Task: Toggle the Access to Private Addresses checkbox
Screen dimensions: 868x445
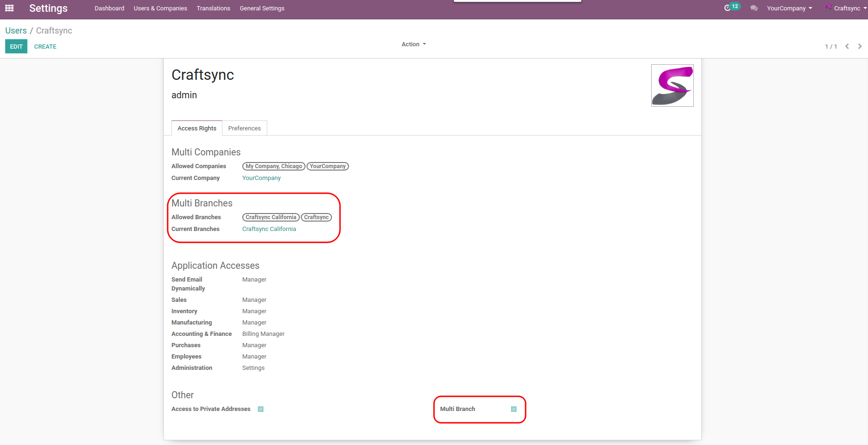Action: (x=261, y=409)
